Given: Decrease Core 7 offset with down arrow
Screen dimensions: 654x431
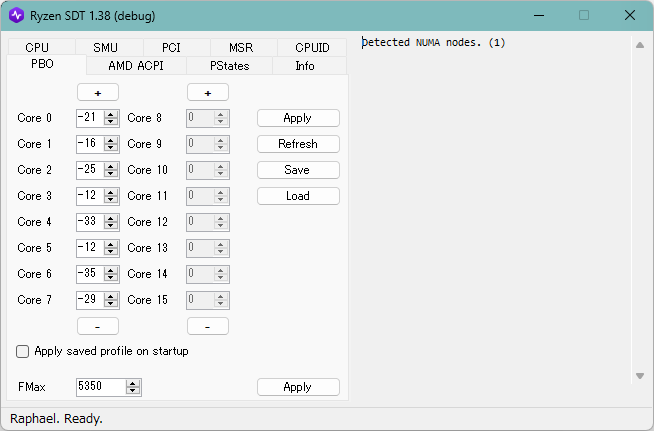Looking at the screenshot, I should (x=111, y=304).
